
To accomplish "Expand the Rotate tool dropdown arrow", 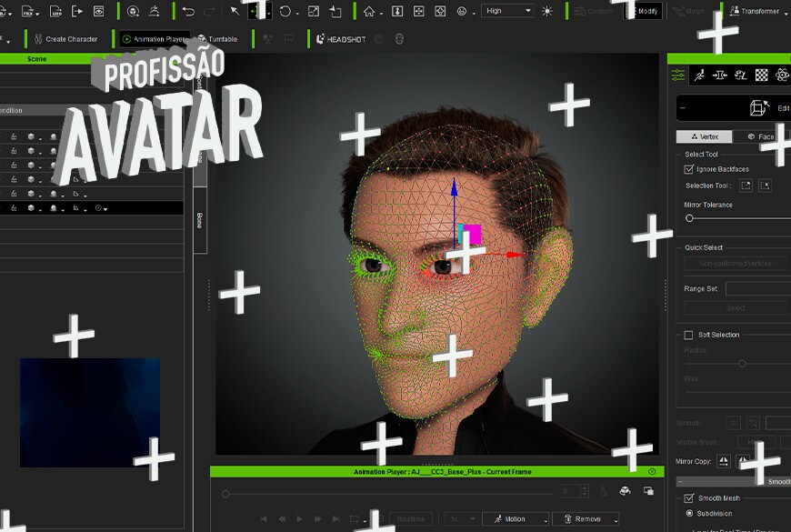I will point(297,13).
